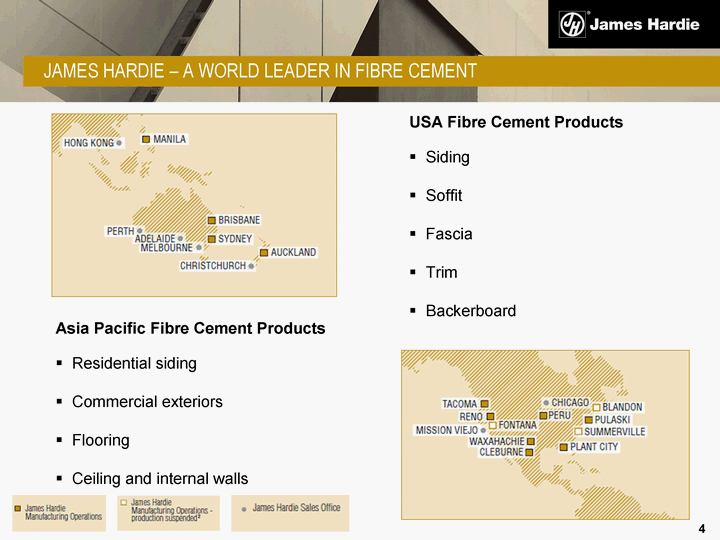Click the Asia Pacific map image
Image resolution: width=720 pixels, height=540 pixels.
tap(194, 204)
